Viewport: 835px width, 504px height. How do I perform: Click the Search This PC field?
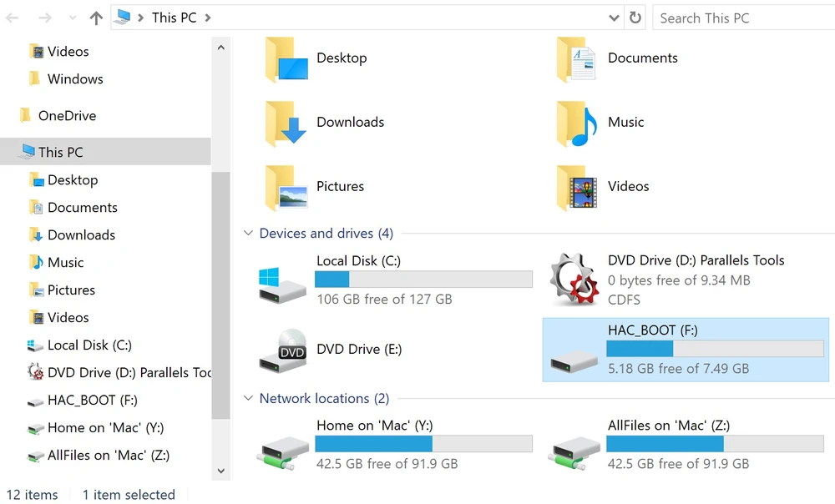(x=743, y=18)
